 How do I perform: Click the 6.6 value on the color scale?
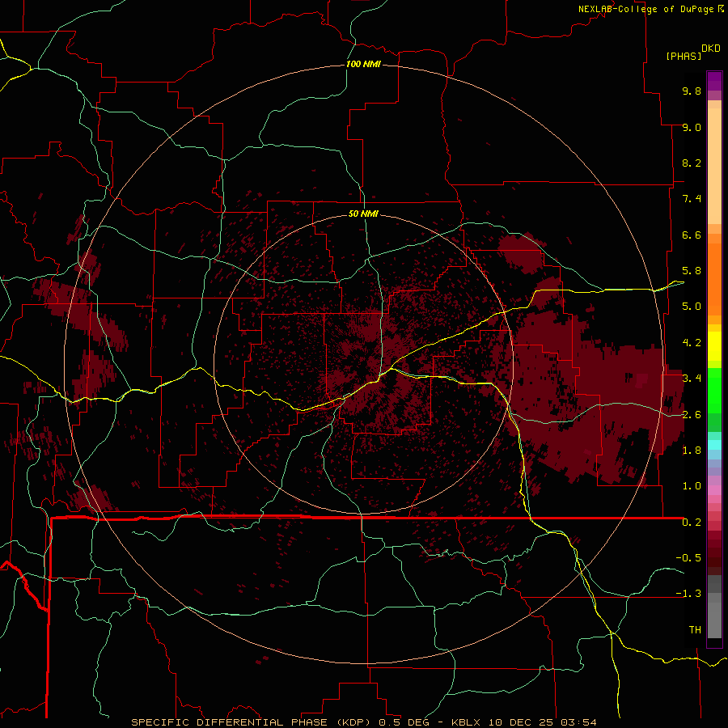(692, 235)
